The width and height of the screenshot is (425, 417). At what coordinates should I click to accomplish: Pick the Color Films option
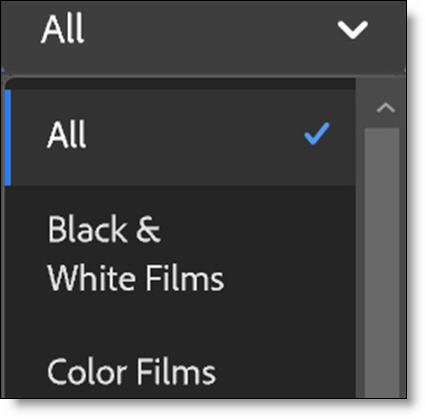(180, 372)
